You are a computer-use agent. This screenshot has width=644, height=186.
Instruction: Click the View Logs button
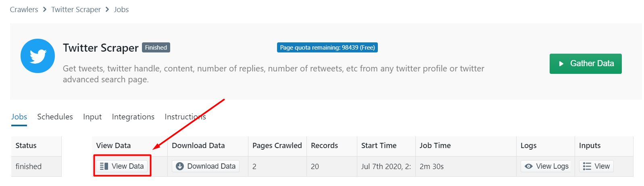[x=546, y=166]
